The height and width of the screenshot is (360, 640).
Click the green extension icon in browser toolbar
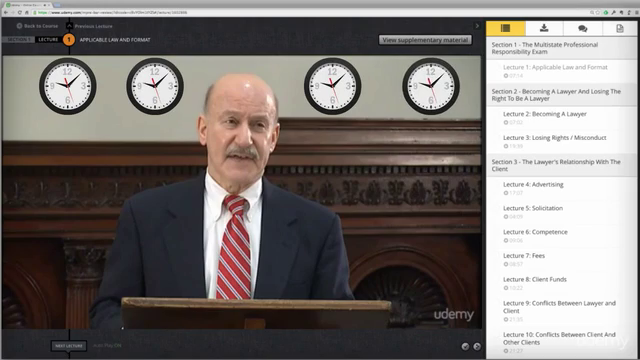[606, 13]
